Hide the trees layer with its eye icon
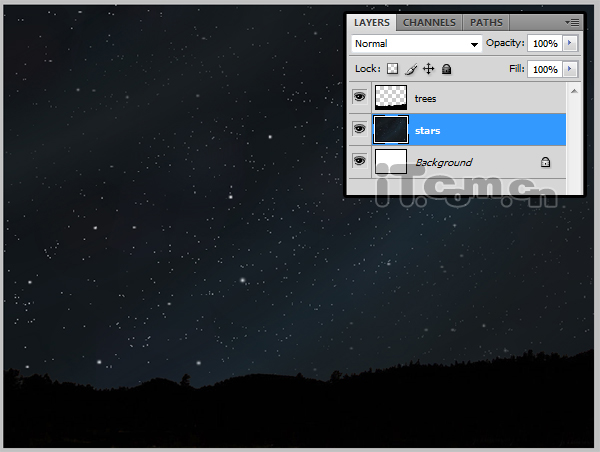Screen dimensions: 600x452 (x=359, y=98)
